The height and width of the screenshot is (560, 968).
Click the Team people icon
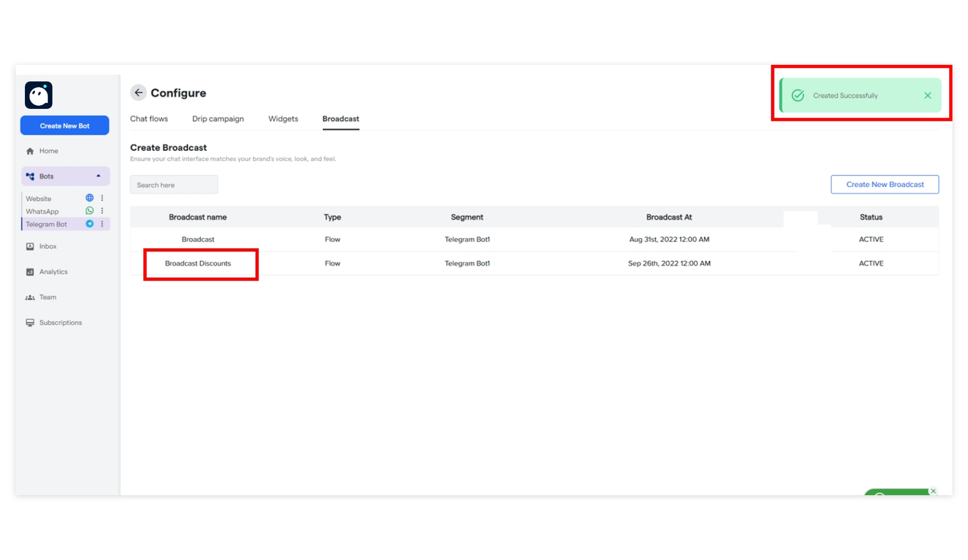pyautogui.click(x=30, y=297)
